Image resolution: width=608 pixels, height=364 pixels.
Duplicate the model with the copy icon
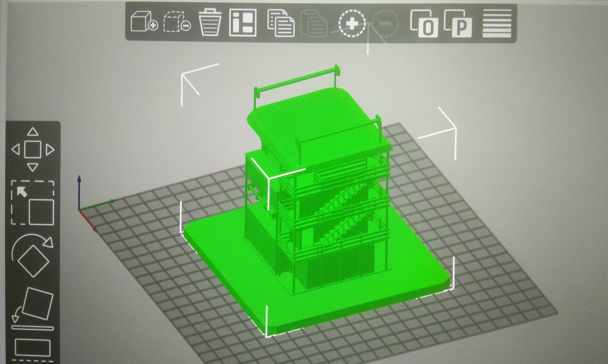click(x=280, y=22)
